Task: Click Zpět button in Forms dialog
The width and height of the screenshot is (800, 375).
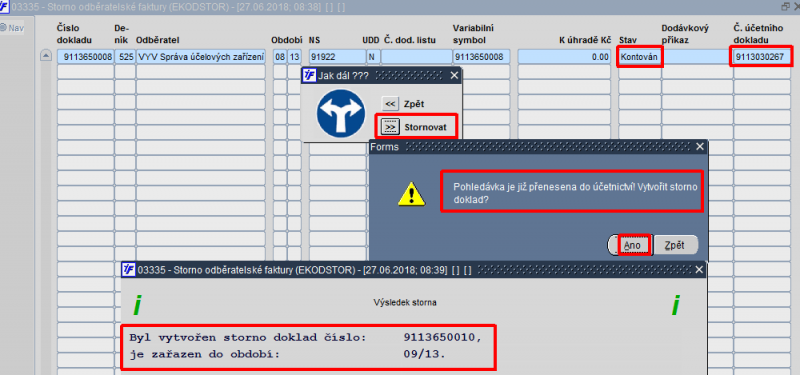Action: (676, 245)
